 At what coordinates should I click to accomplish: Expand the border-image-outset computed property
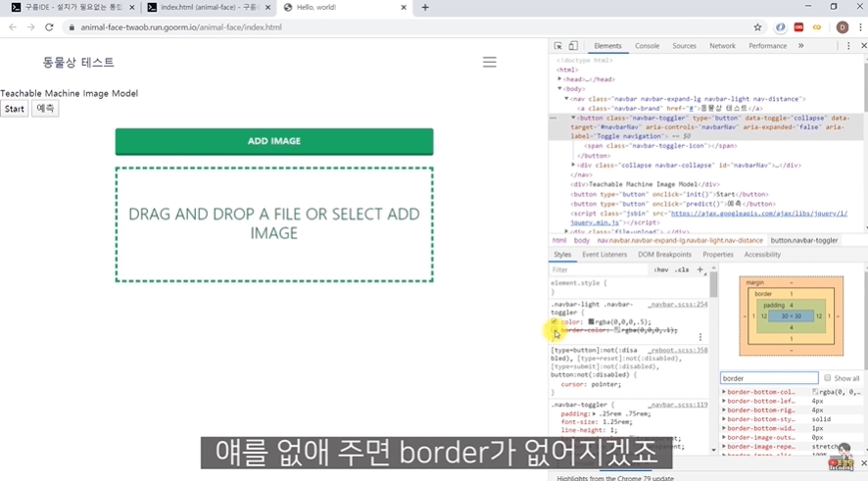click(724, 437)
